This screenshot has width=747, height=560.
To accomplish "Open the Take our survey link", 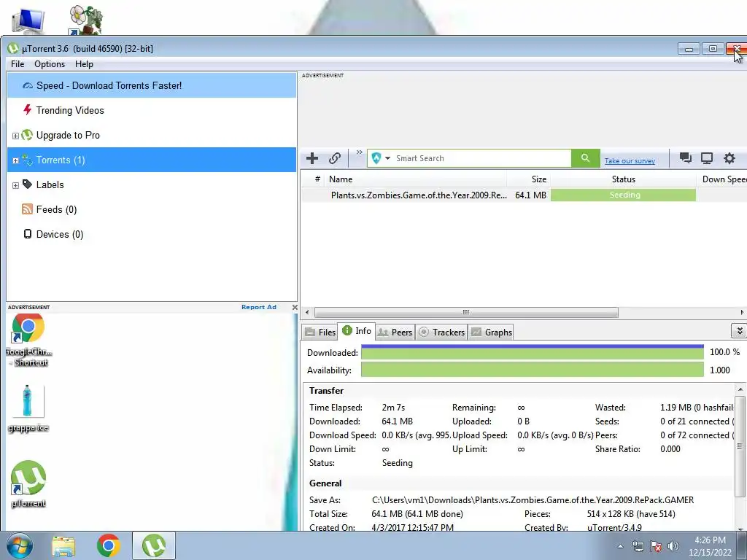I will click(630, 161).
